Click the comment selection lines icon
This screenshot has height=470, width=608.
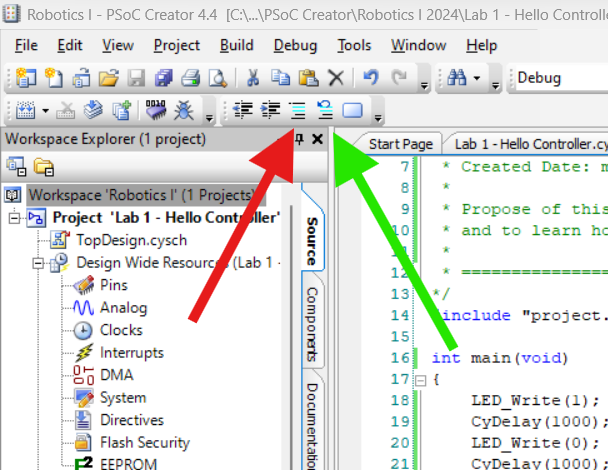click(x=297, y=111)
